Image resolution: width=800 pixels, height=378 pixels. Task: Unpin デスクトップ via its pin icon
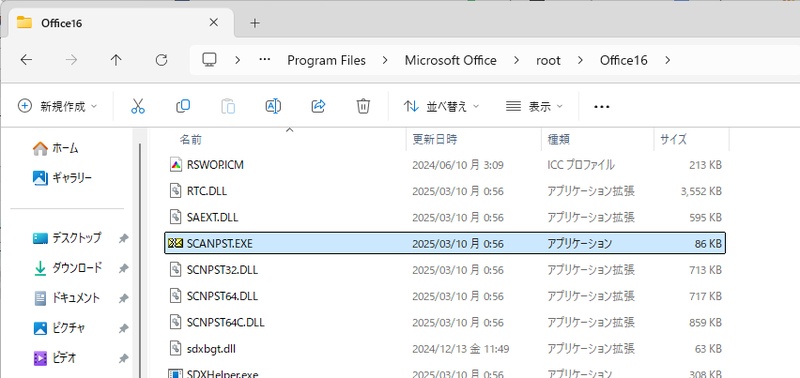pyautogui.click(x=123, y=238)
